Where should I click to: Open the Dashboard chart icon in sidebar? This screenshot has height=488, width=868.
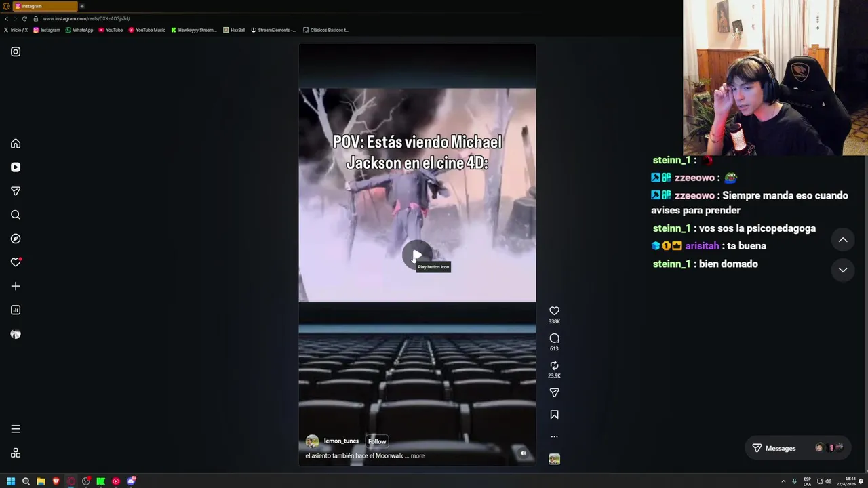16,310
